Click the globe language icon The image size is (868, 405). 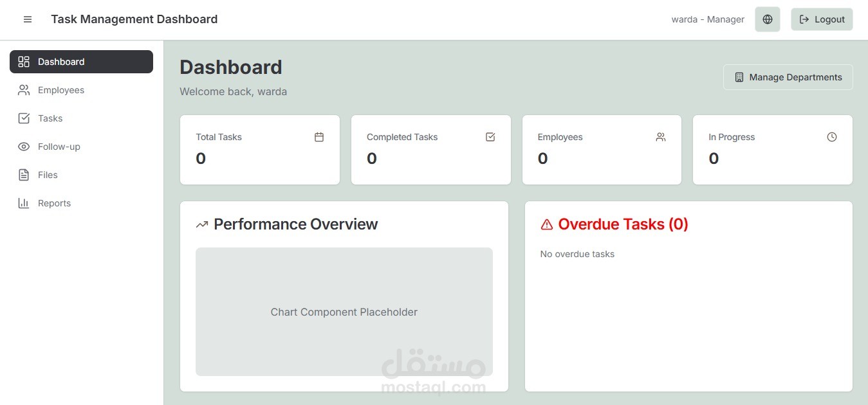point(767,19)
